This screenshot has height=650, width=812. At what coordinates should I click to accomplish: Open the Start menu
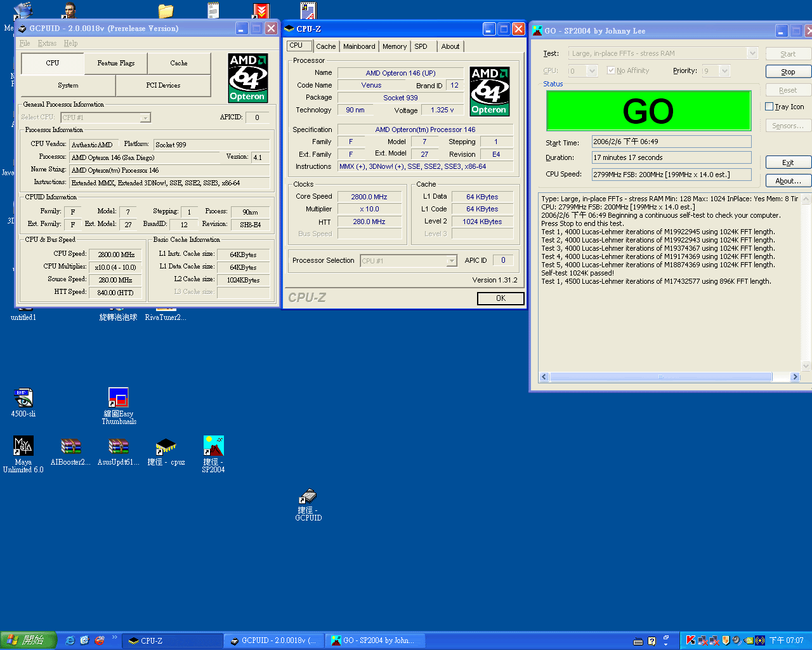[29, 640]
